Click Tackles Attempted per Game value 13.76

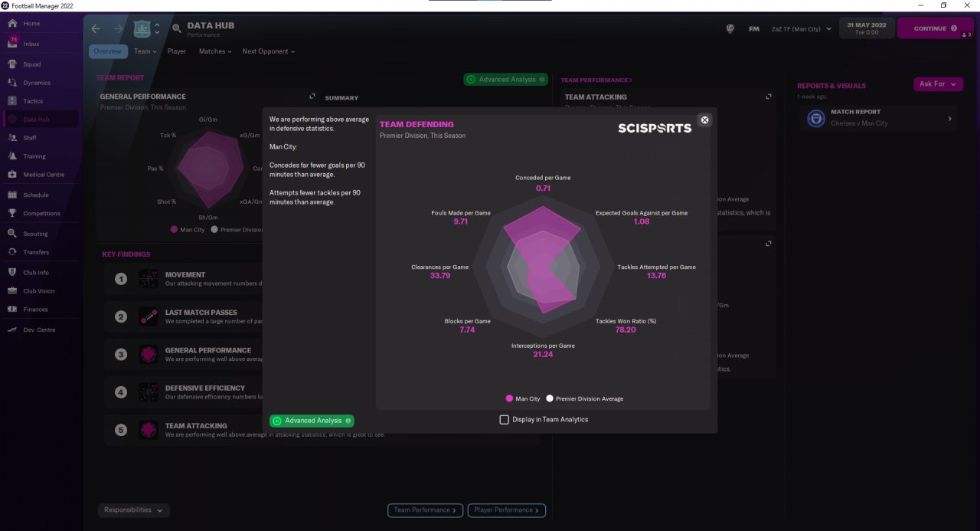coord(656,276)
